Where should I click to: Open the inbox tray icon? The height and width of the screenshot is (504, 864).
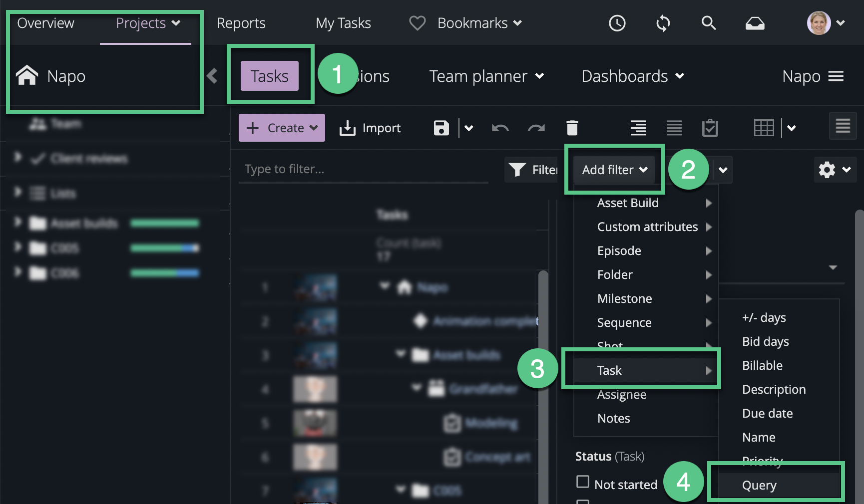[x=755, y=23]
